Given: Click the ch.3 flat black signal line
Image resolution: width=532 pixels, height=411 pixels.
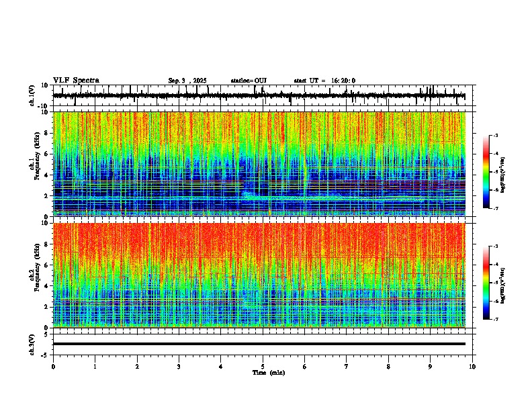Looking at the screenshot, I should tap(259, 344).
